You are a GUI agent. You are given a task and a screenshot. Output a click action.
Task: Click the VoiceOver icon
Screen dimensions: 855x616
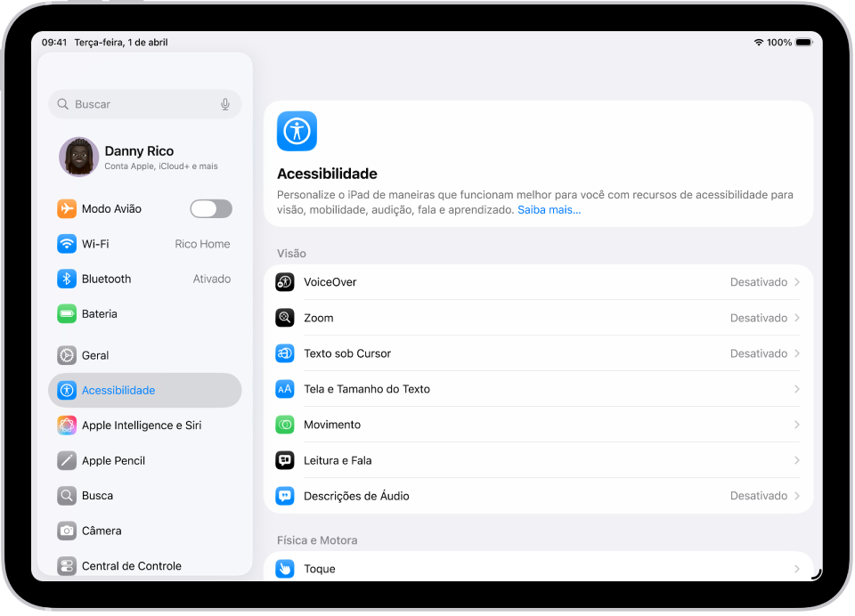click(x=285, y=282)
